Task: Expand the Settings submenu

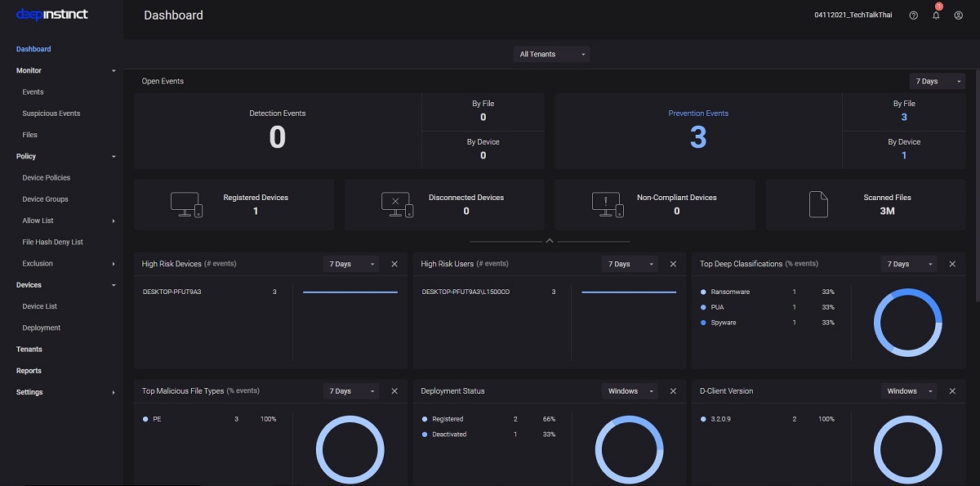Action: pyautogui.click(x=114, y=393)
